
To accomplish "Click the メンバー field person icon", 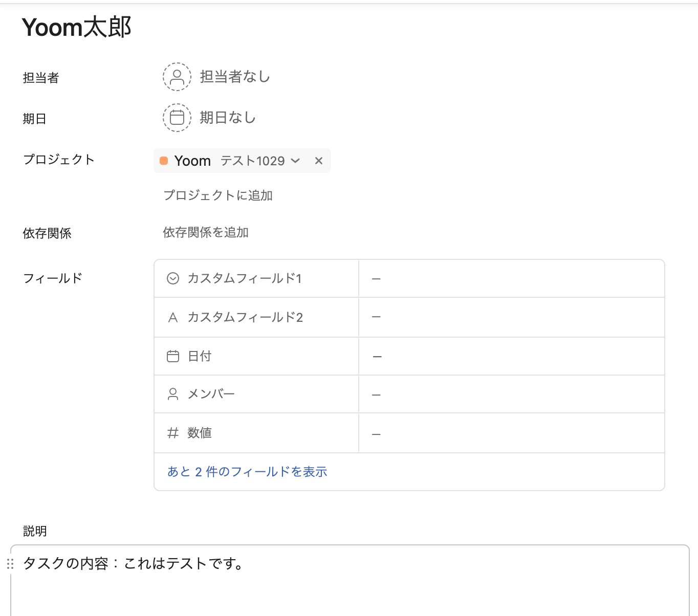I will pyautogui.click(x=173, y=394).
